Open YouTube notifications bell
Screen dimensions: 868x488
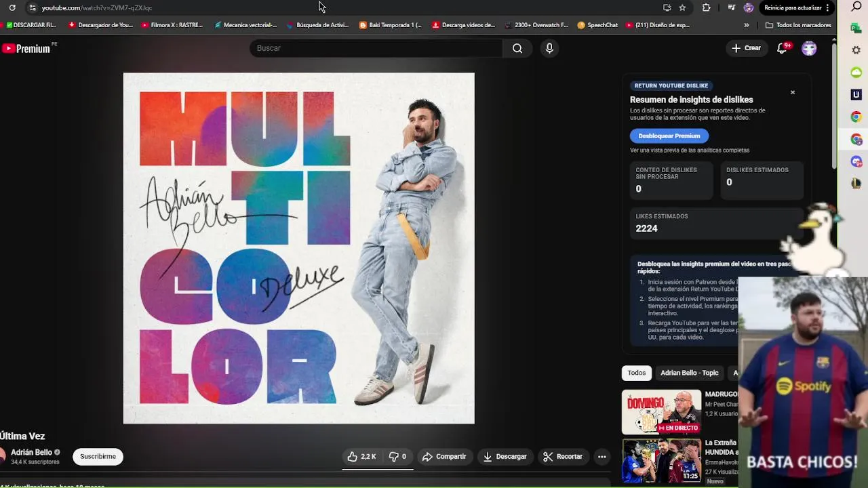coord(782,48)
